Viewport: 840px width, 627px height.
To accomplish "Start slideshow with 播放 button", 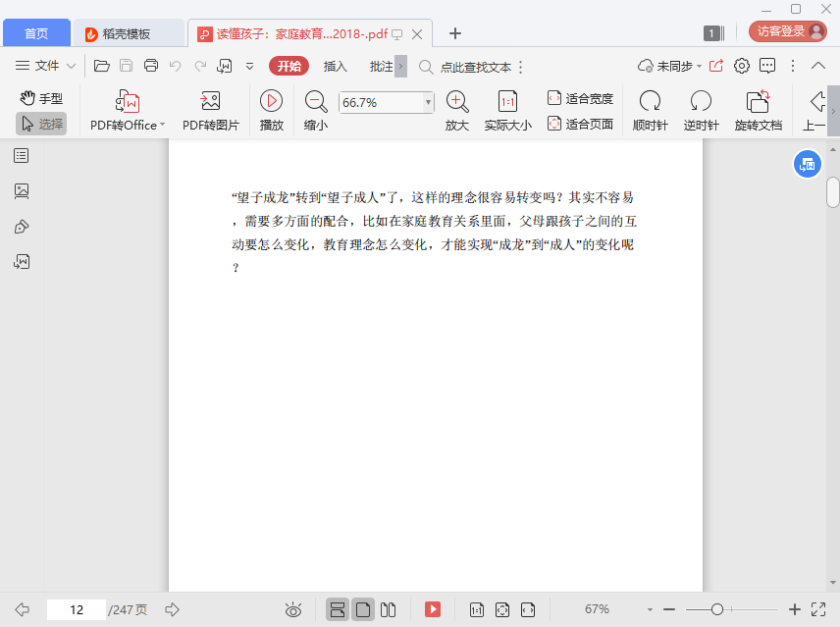I will coord(271,111).
